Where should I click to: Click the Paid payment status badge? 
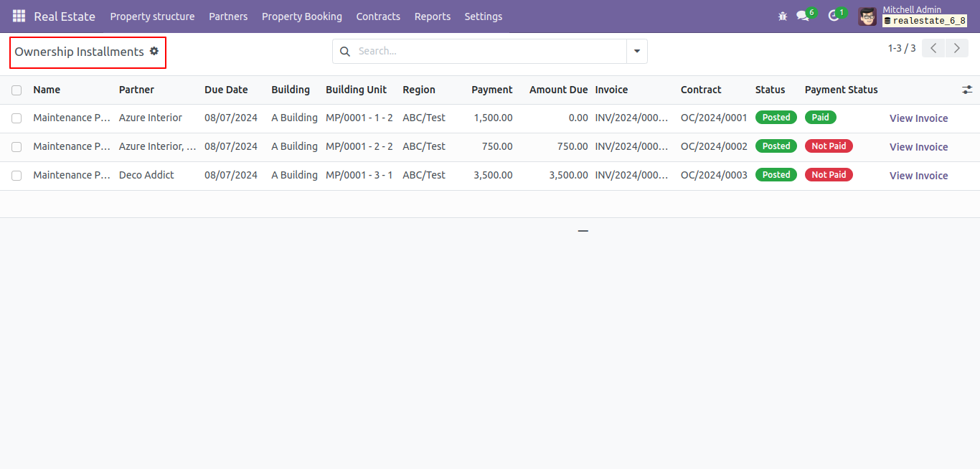click(x=821, y=118)
